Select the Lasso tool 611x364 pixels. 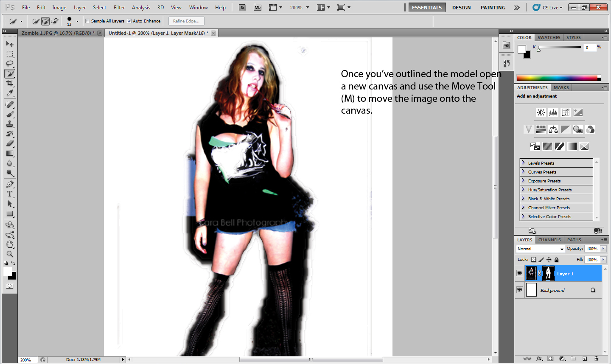(x=10, y=63)
